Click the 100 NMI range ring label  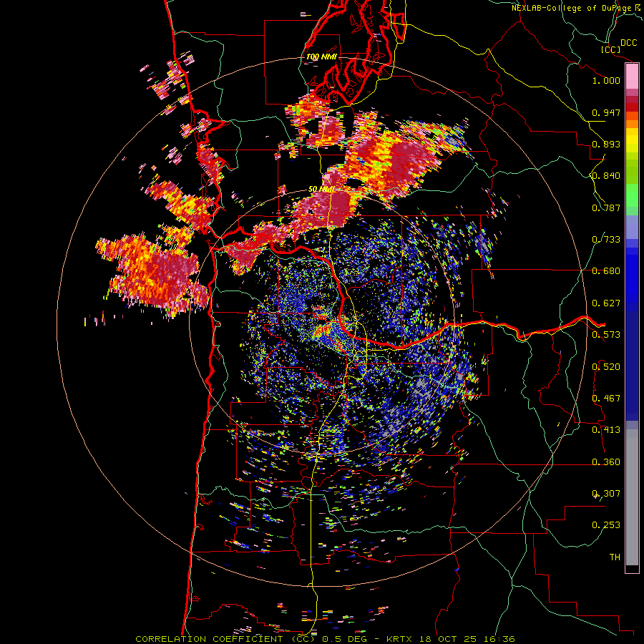[x=321, y=57]
